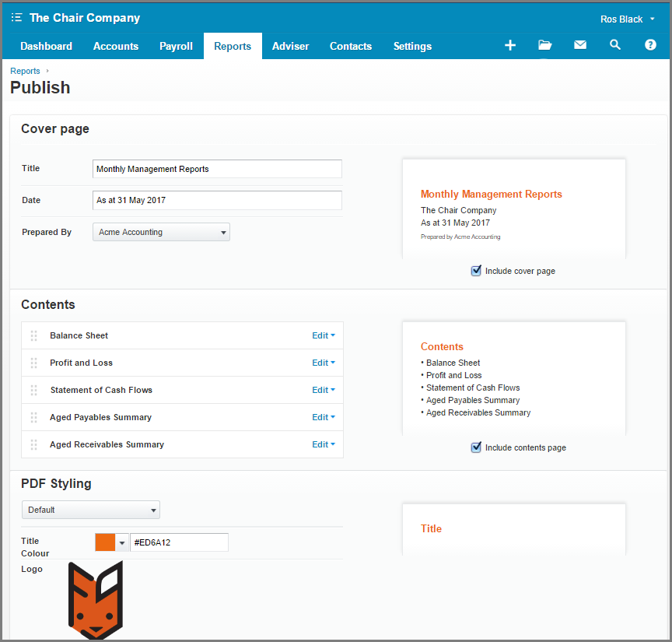Pick the orange title colour swatch
The width and height of the screenshot is (672, 642).
click(105, 542)
